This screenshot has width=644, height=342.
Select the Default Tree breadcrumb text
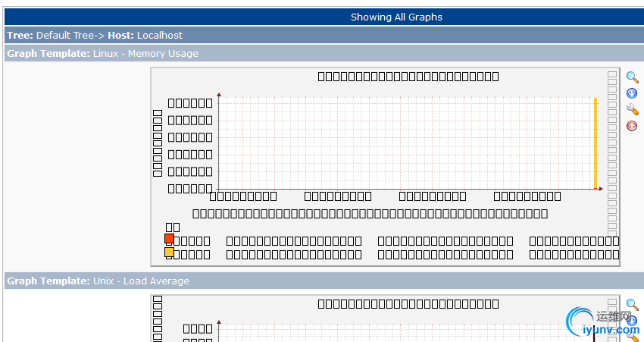(63, 35)
